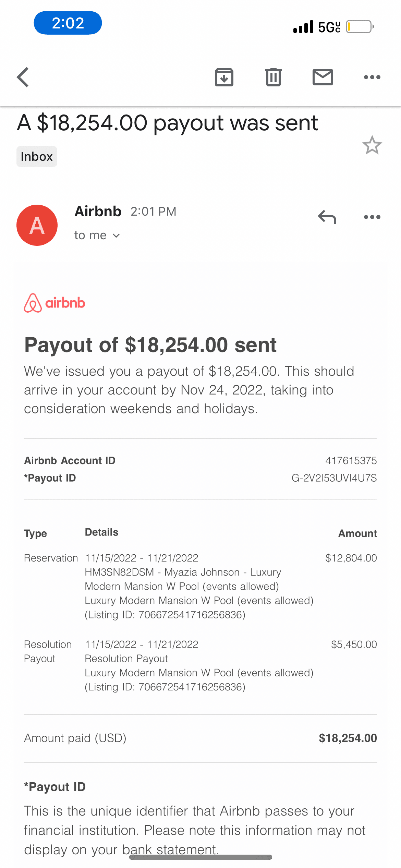
Task: Tap the Airbnb logo in email
Action: point(54,303)
